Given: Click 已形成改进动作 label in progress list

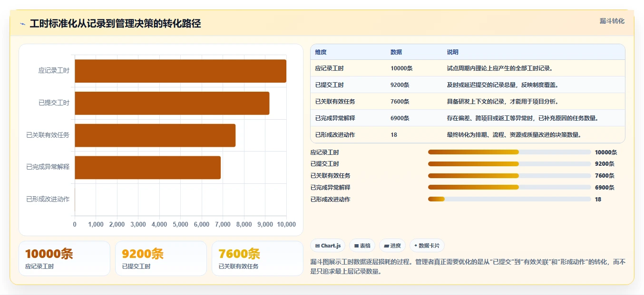Looking at the screenshot, I should 330,200.
